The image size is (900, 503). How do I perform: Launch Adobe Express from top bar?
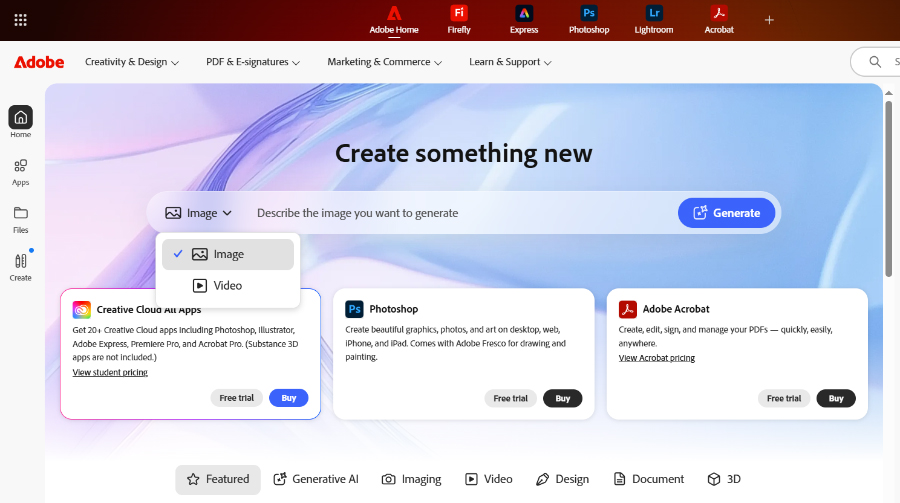pos(524,20)
